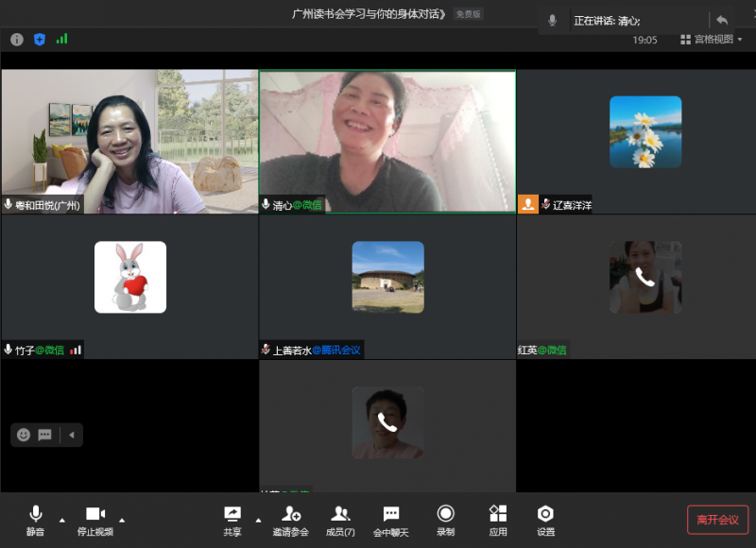The width and height of the screenshot is (756, 548).
Task: Click the 离开会议 leave meeting button
Action: pyautogui.click(x=718, y=520)
